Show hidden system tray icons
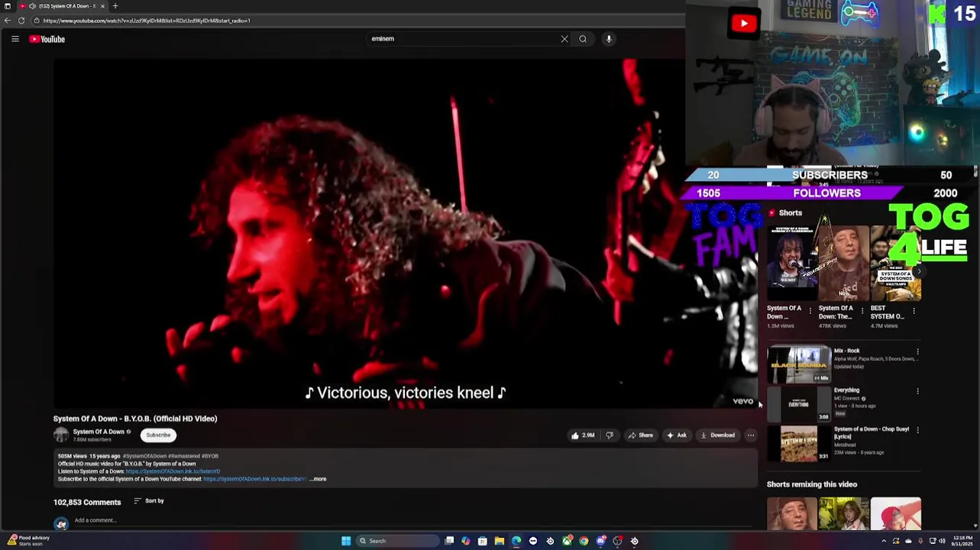 point(884,541)
